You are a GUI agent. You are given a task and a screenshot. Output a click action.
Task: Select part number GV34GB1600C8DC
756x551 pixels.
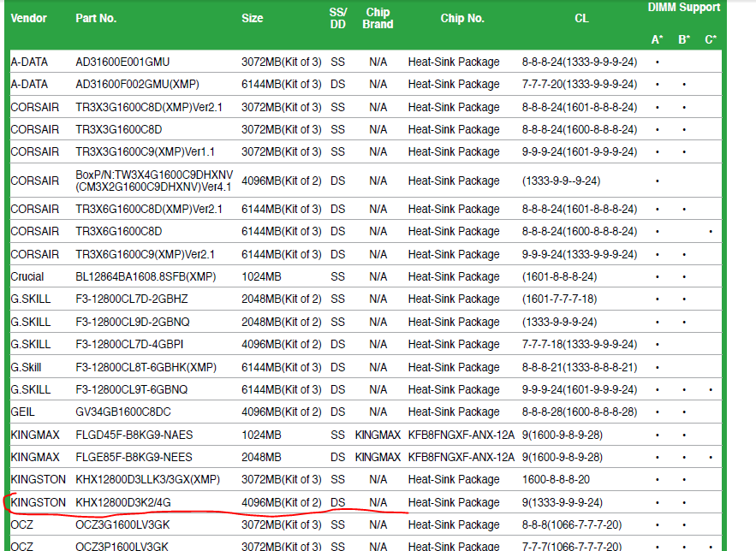pyautogui.click(x=123, y=412)
